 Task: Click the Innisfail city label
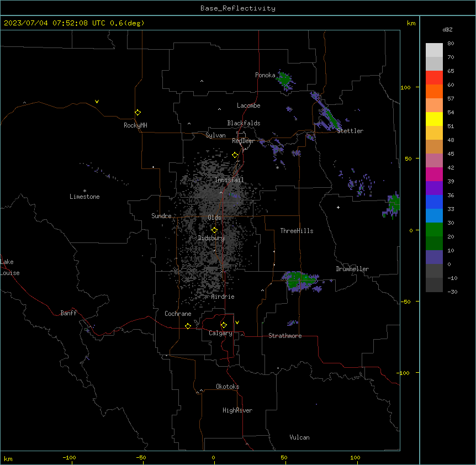click(229, 180)
